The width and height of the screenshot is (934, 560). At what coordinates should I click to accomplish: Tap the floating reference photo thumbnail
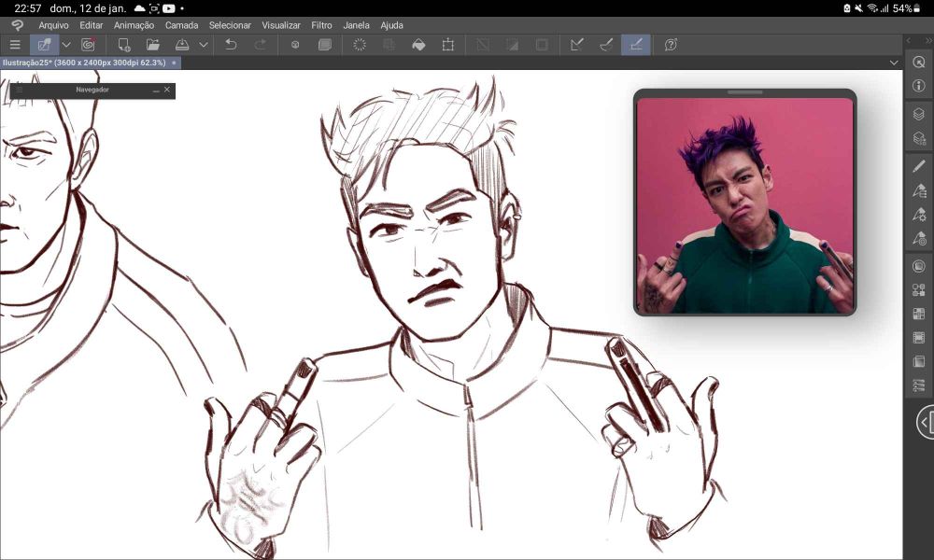pos(744,205)
